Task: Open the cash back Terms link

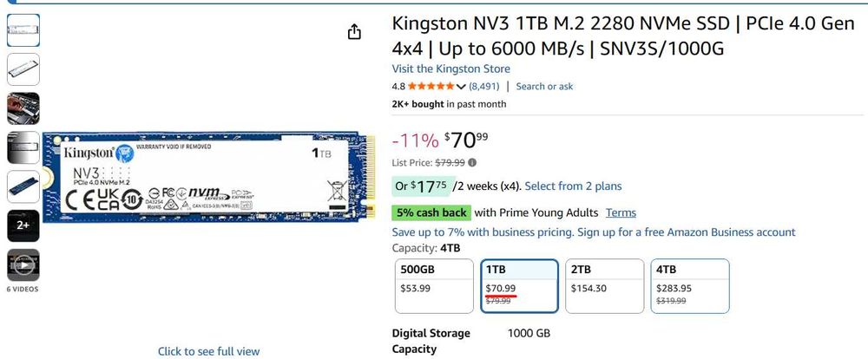Action: click(x=621, y=212)
